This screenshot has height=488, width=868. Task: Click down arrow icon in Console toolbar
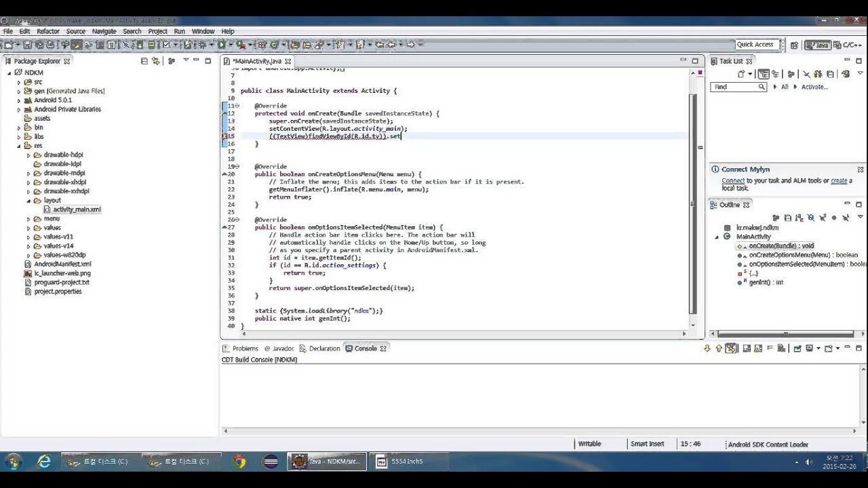707,348
